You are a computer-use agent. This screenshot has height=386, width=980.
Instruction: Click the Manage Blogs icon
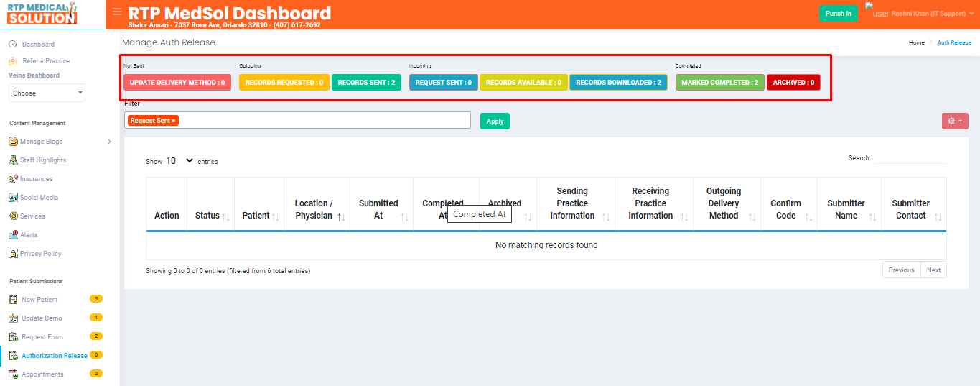(x=13, y=142)
